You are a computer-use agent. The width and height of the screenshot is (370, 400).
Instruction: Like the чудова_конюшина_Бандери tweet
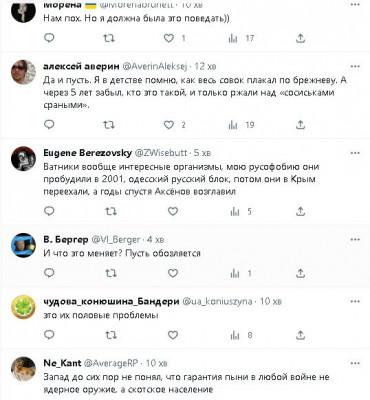(173, 335)
